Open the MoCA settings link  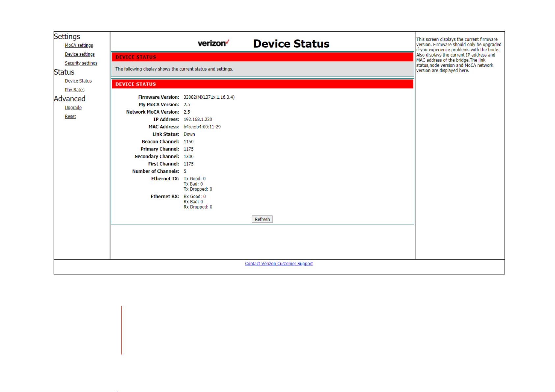(79, 45)
